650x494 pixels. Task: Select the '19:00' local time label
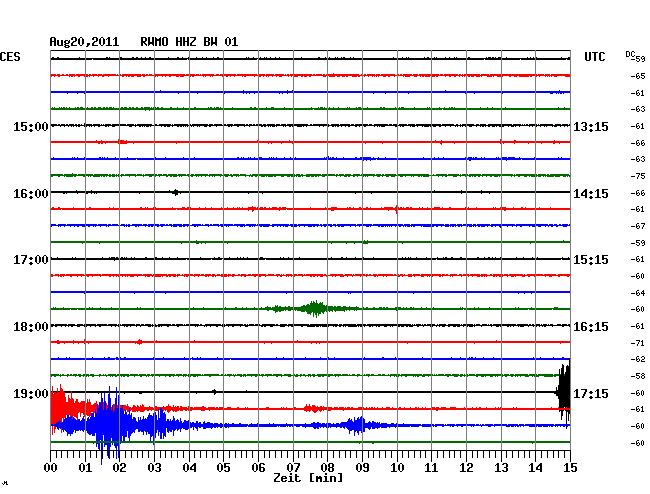click(x=31, y=393)
